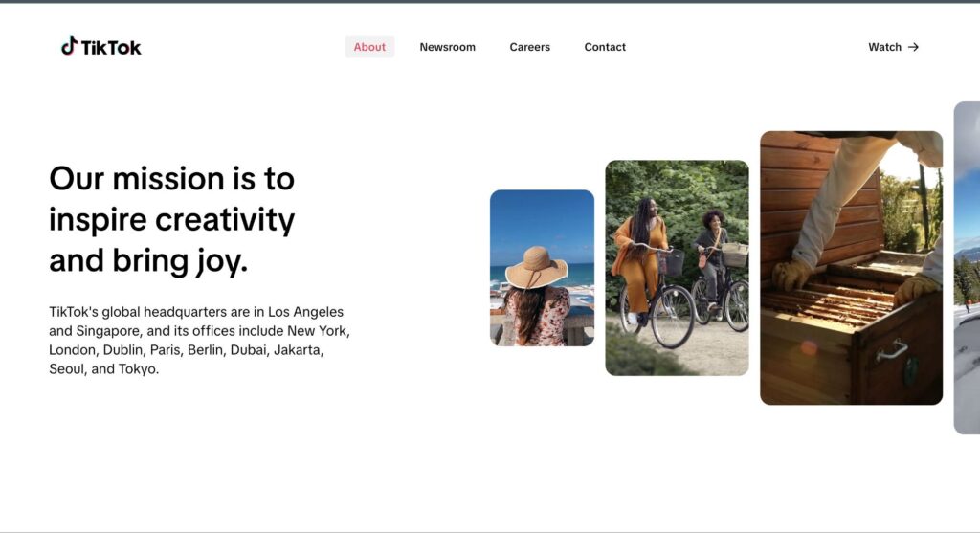Click the paragraph about TikTok's global headquarters
The image size is (980, 533).
[x=199, y=341]
